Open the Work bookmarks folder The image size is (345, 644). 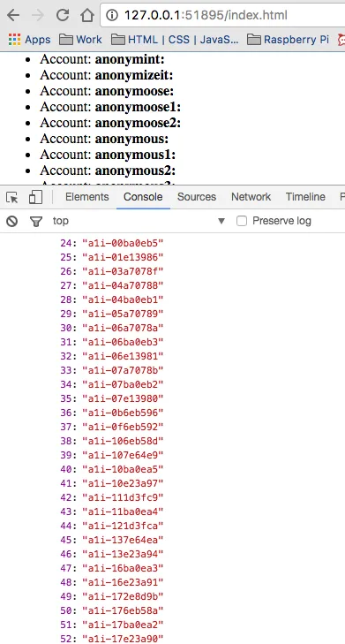80,40
